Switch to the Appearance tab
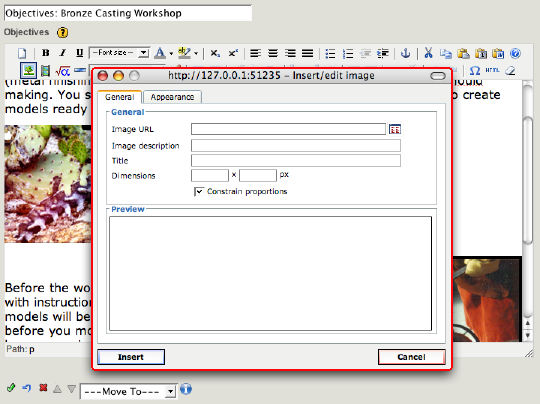This screenshot has height=404, width=540. (x=172, y=97)
